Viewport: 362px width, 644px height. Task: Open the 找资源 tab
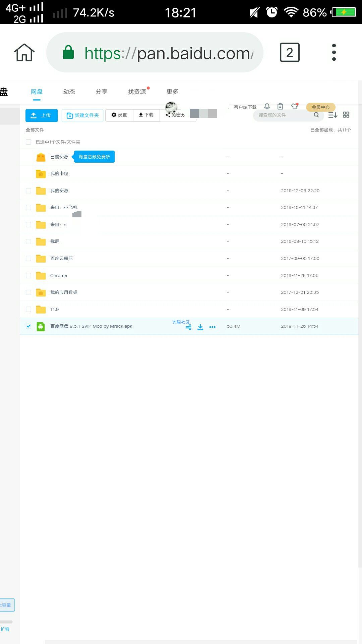(137, 92)
